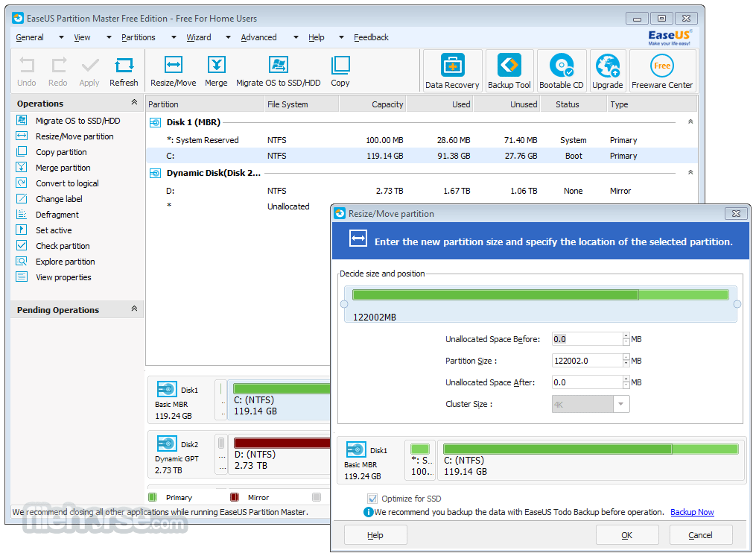Collapse the Operations panel
Viewport: 756px width, 556px height.
pyautogui.click(x=134, y=102)
